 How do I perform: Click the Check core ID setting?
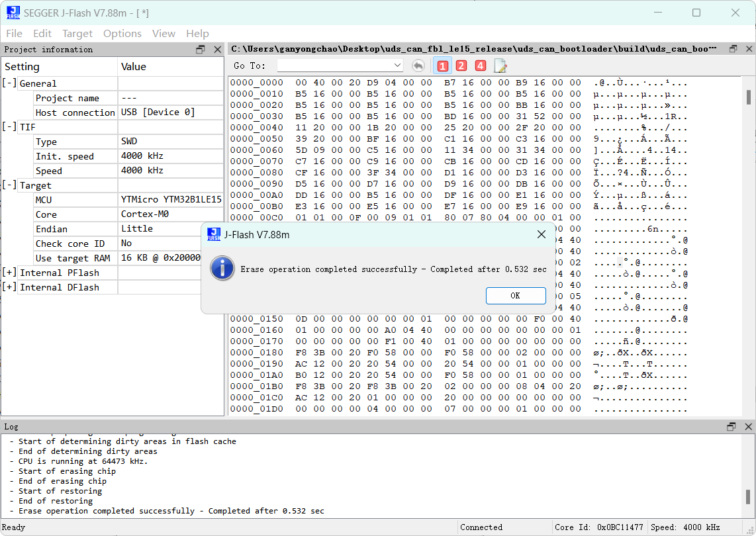[x=70, y=244]
